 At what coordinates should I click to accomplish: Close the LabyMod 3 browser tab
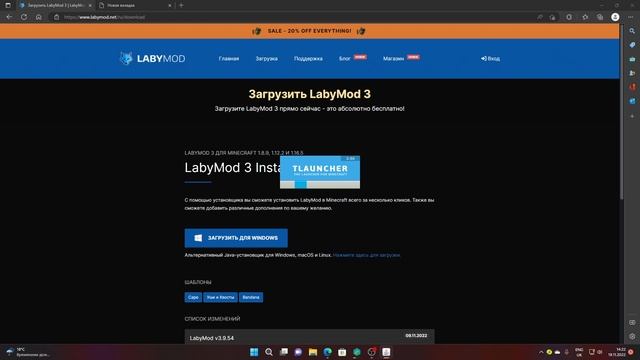[90, 5]
